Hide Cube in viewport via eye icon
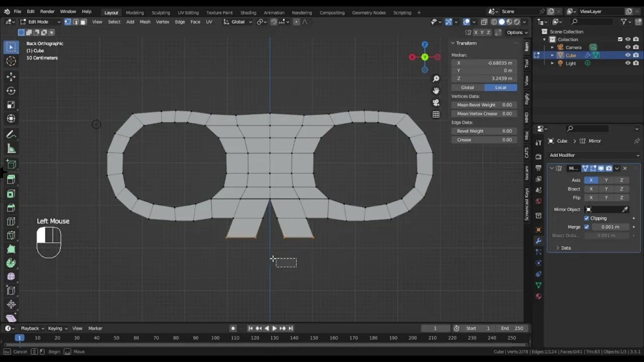The image size is (644, 362). [628, 55]
